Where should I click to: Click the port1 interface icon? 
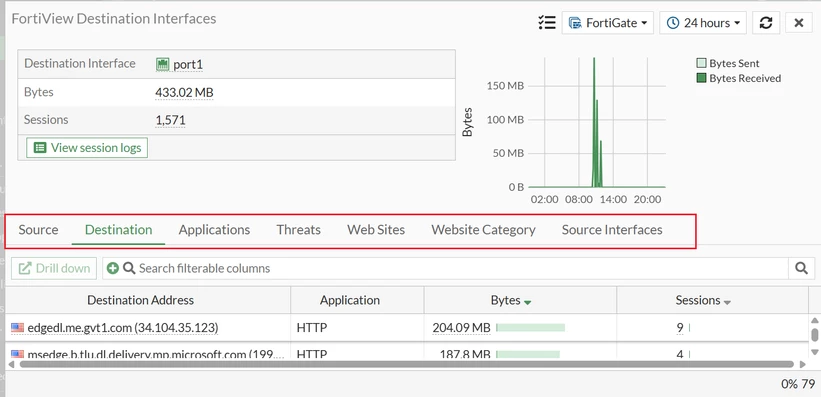coord(163,64)
